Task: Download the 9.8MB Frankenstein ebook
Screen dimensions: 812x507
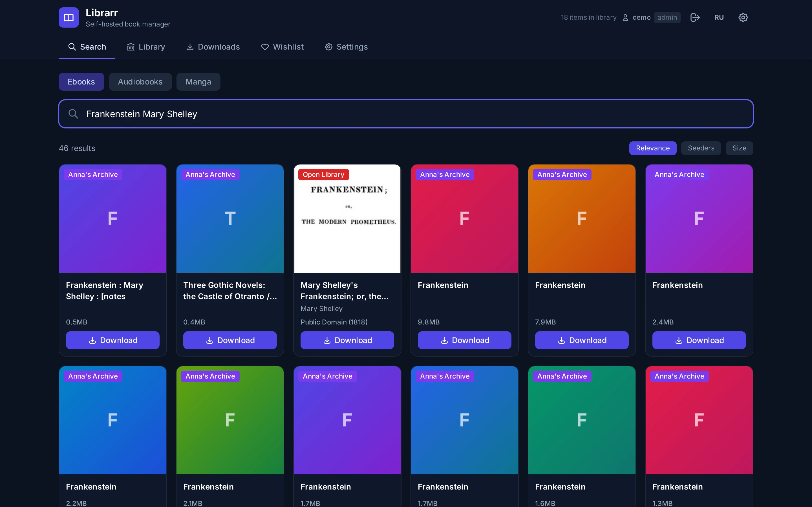Action: click(464, 340)
